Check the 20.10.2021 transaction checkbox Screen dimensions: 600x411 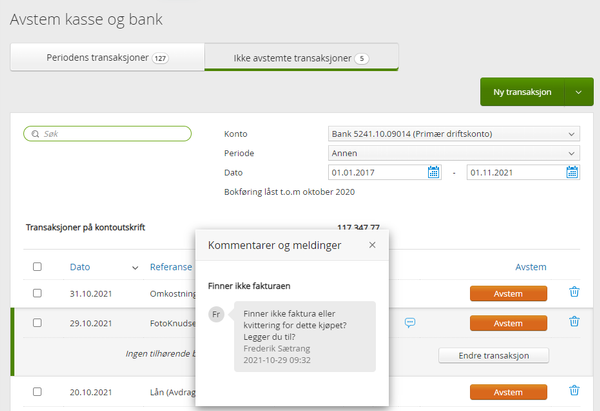click(37, 392)
